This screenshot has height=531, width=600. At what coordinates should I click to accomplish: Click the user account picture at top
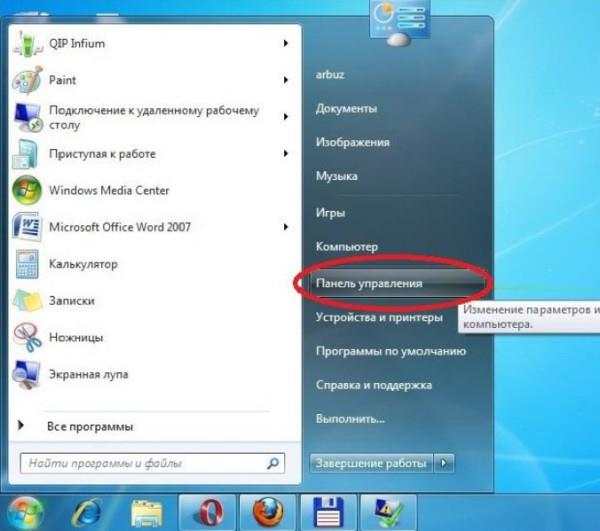click(400, 22)
